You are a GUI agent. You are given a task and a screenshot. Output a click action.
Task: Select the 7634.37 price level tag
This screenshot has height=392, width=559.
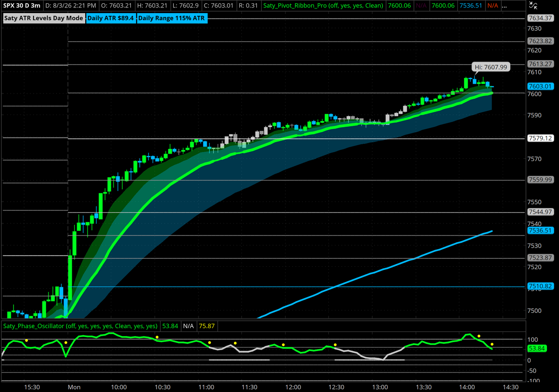[540, 18]
